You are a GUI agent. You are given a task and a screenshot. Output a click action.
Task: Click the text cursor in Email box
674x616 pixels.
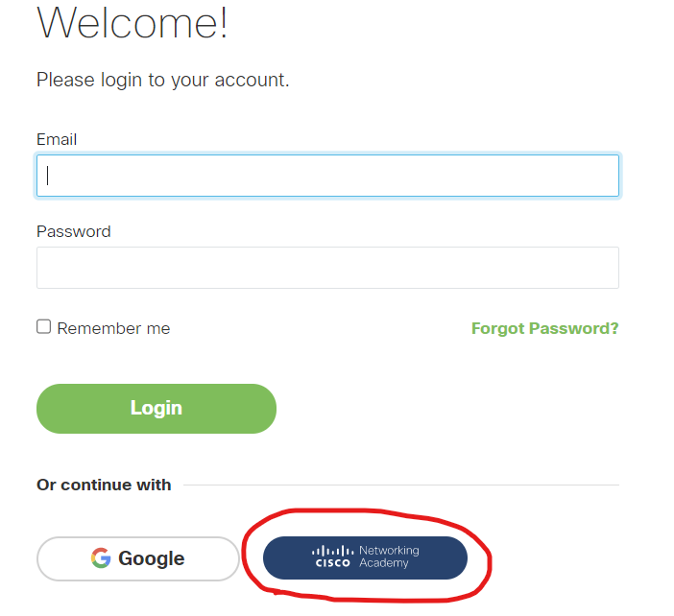(48, 176)
